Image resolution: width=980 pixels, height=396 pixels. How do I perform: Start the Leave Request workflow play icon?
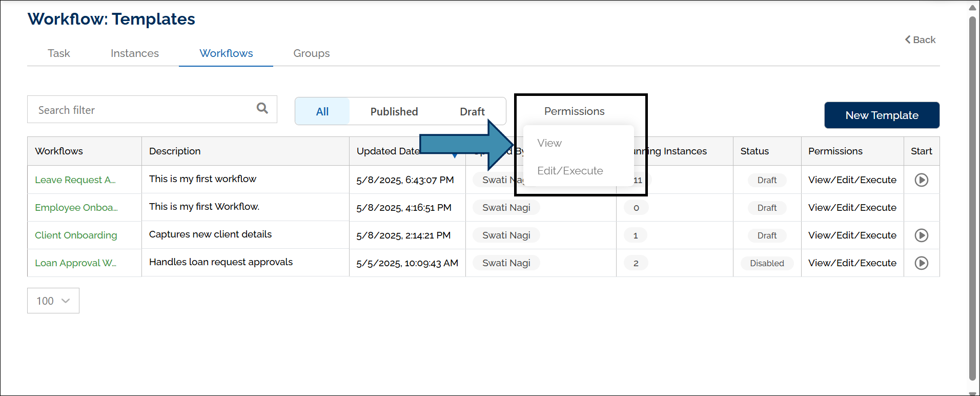click(921, 180)
